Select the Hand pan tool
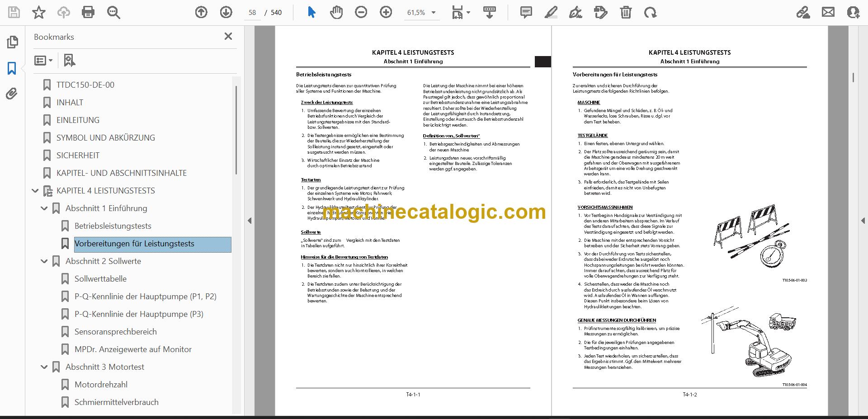The image size is (868, 419). click(336, 12)
